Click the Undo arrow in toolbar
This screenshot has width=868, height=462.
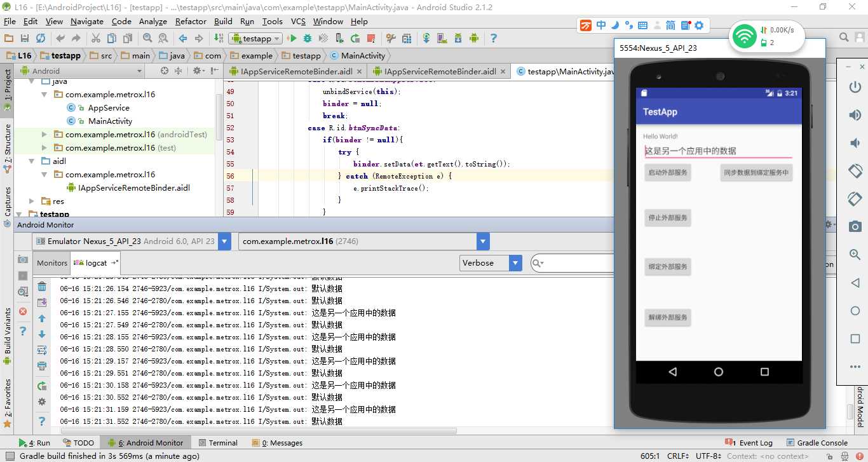pyautogui.click(x=60, y=38)
